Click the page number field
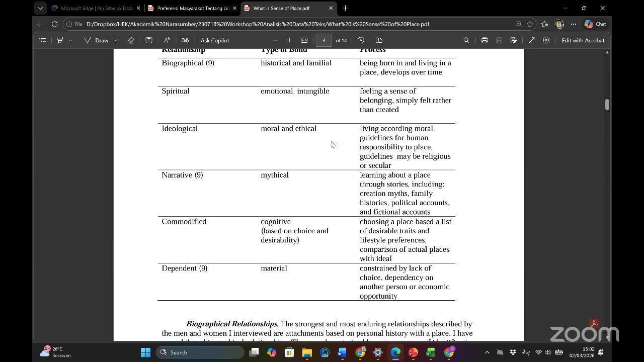 [x=324, y=40]
